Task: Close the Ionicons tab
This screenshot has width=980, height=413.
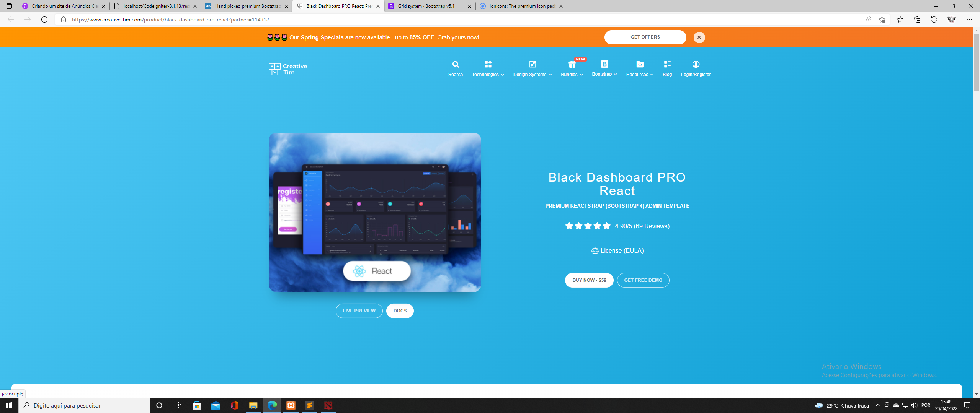Action: 561,6
